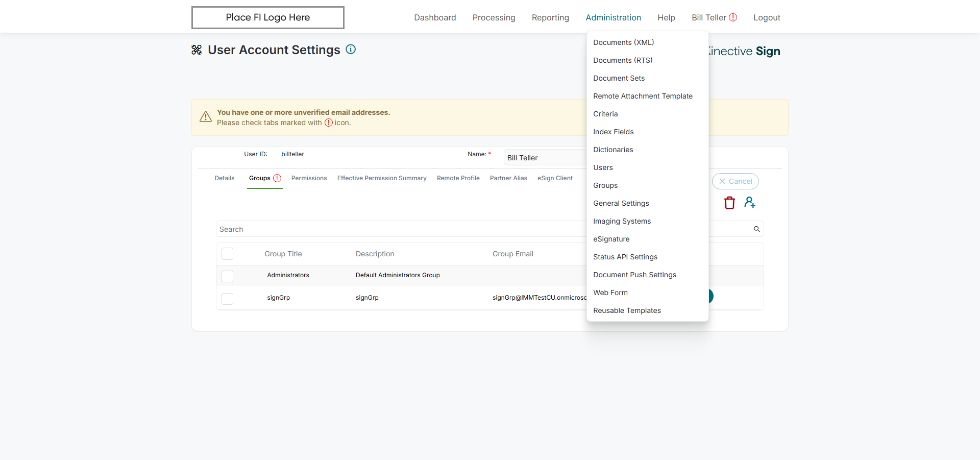Switch to the Permissions tab
Screen dimensions: 980x460
[x=309, y=178]
